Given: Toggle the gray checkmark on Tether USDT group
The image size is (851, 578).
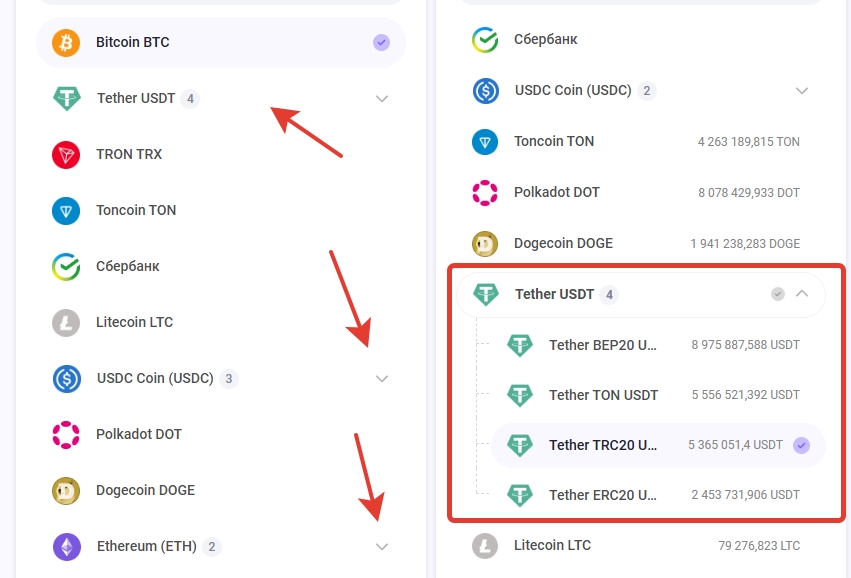Looking at the screenshot, I should click(778, 294).
